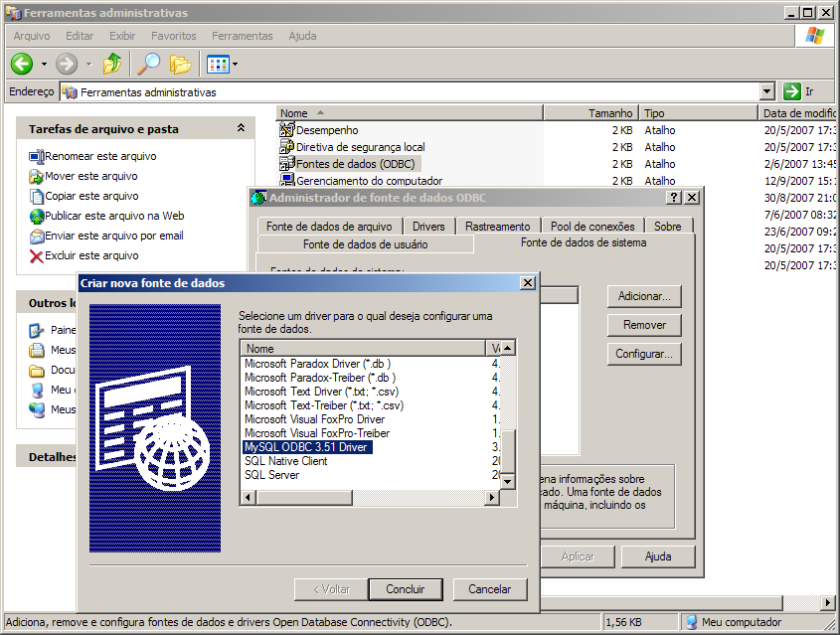Collapse Tarefas de arquivo e pasta panel
Screen dimensions: 840x635
point(242,128)
